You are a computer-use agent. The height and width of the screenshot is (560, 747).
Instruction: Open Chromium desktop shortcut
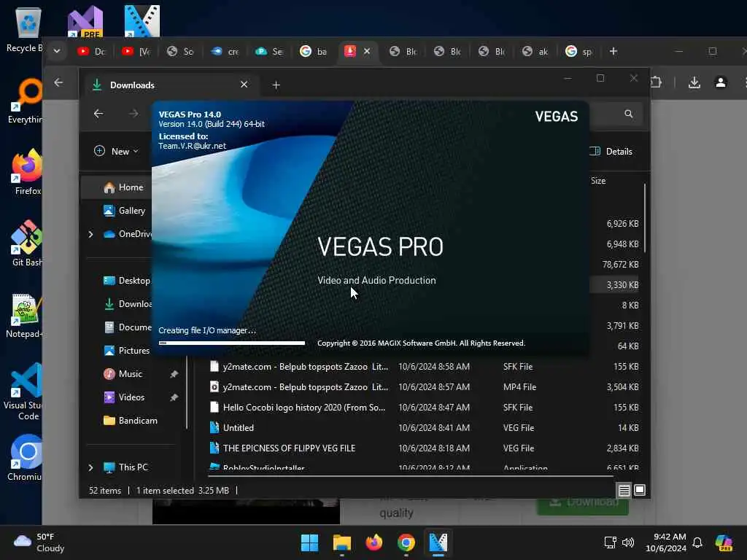tap(26, 458)
